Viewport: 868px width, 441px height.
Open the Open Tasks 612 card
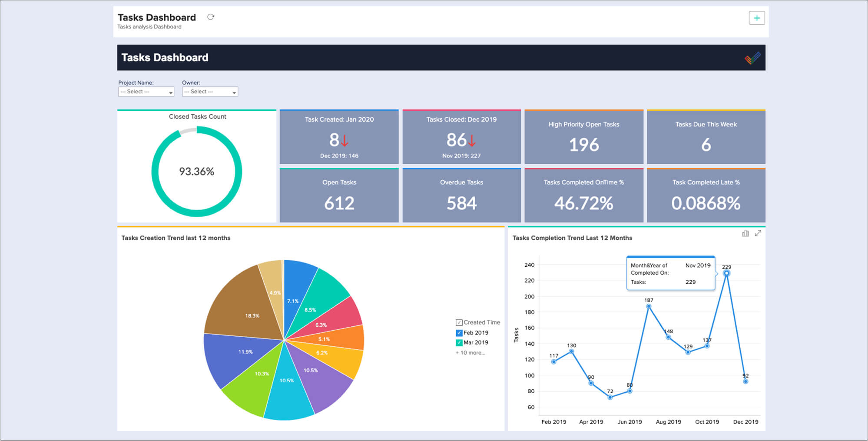(x=339, y=196)
